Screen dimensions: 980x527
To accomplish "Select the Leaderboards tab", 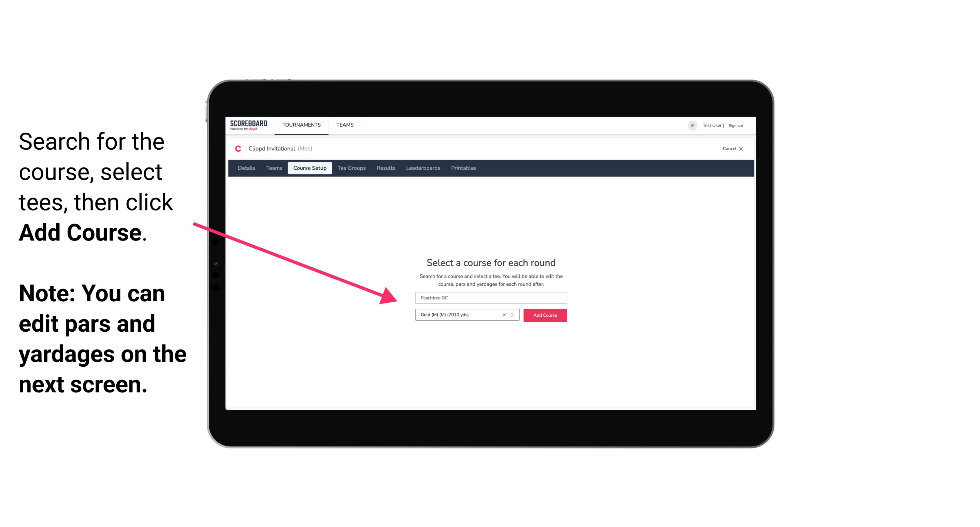I will 422,168.
